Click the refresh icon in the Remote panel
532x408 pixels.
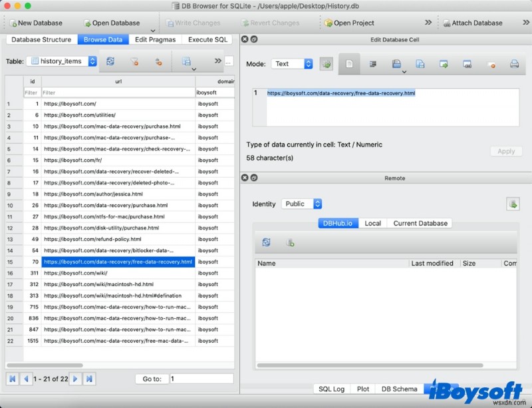coord(266,242)
